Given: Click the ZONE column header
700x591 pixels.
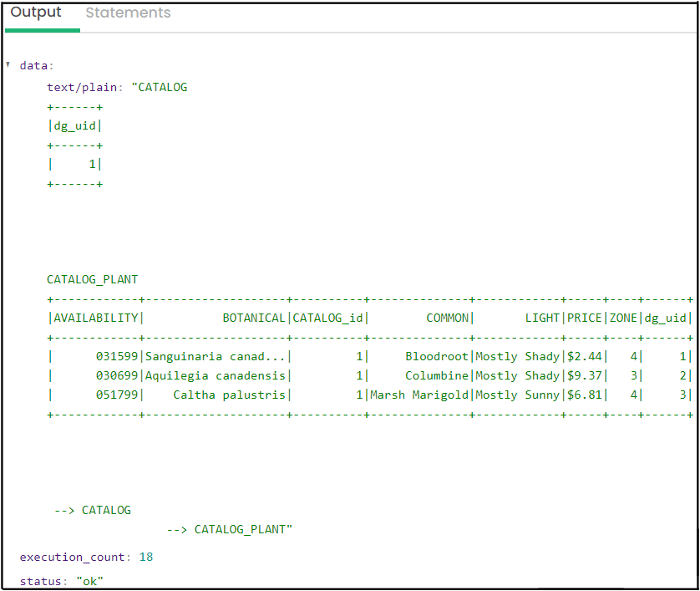Looking at the screenshot, I should click(623, 318).
